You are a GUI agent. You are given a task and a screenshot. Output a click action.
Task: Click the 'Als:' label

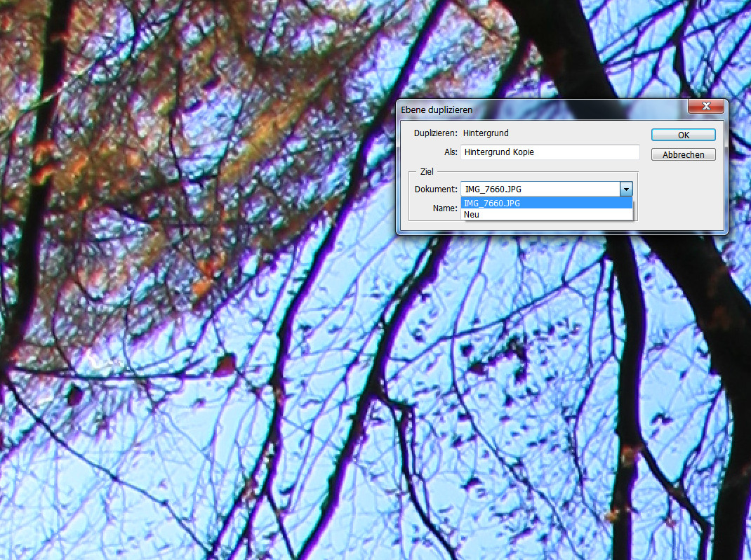[450, 152]
